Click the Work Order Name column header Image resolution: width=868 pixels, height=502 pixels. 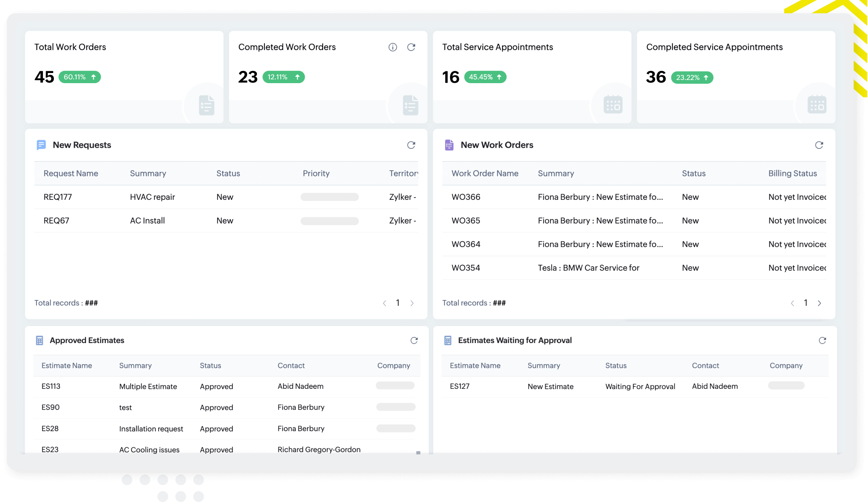tap(485, 173)
